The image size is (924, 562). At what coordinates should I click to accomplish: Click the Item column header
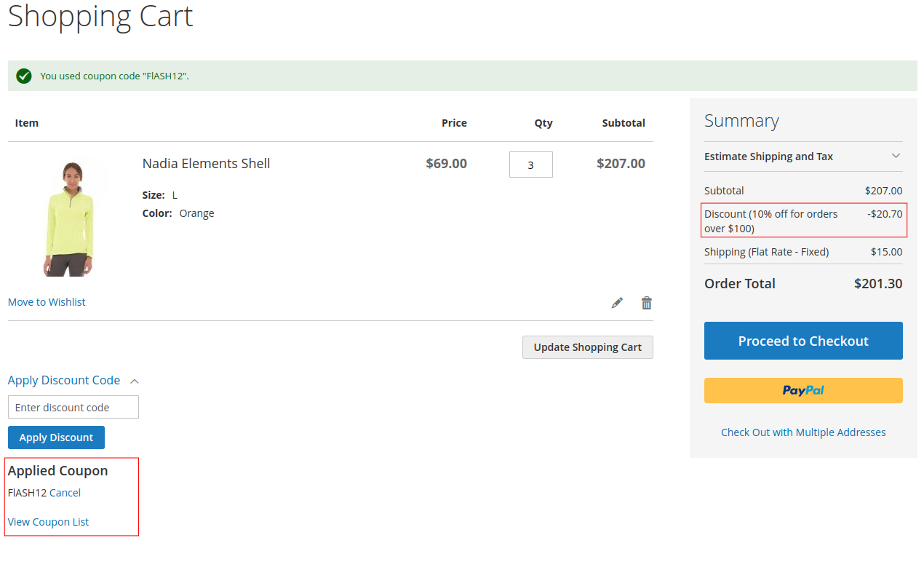27,123
